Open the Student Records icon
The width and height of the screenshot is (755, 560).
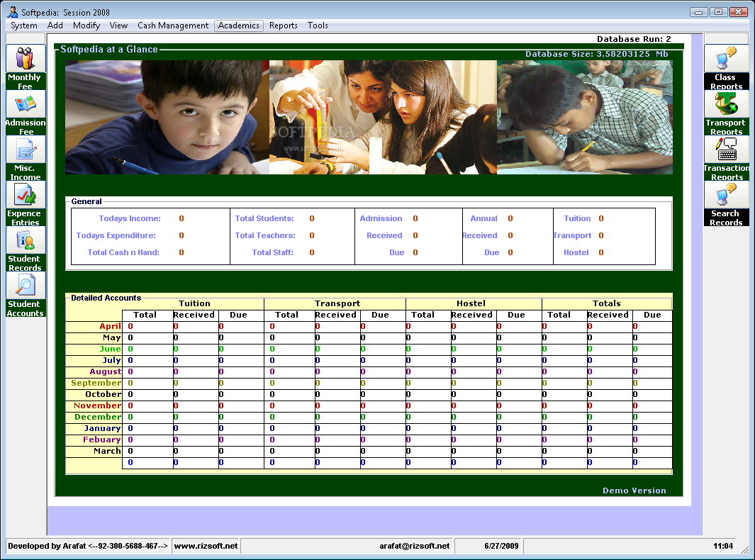pyautogui.click(x=26, y=240)
